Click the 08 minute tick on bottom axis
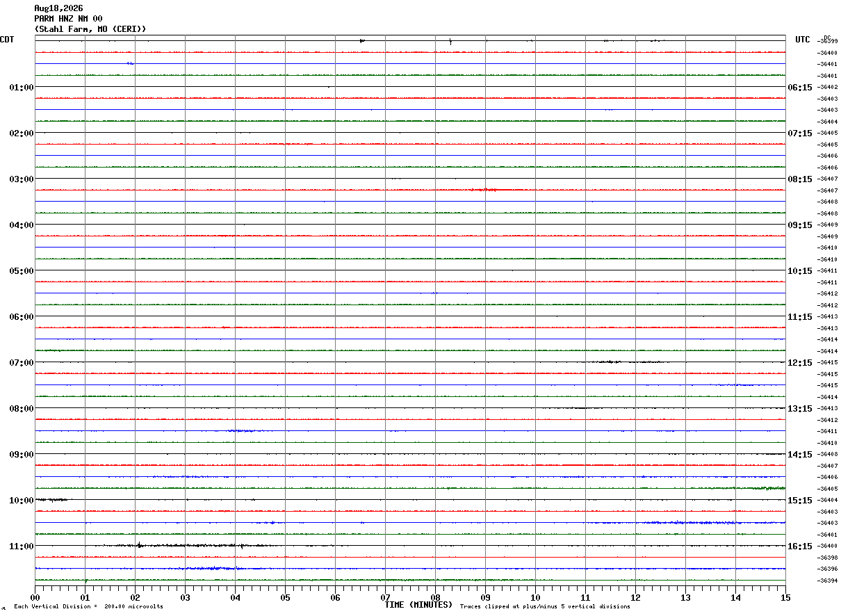Viewport: 841px width, 616px height. click(x=435, y=597)
